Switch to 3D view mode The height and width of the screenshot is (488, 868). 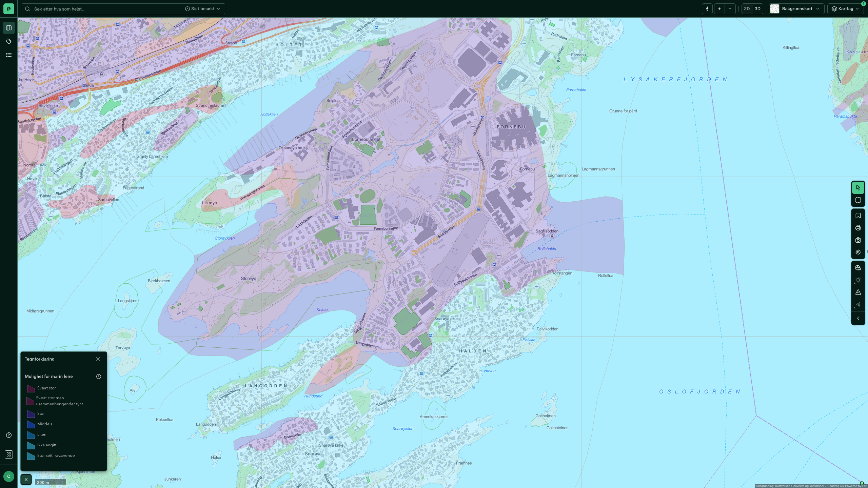(757, 9)
